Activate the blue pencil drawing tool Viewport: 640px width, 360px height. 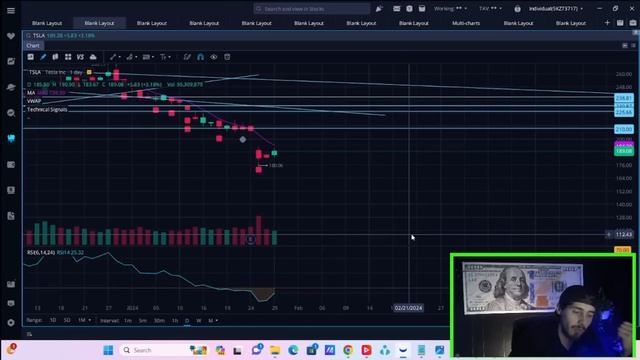43,57
